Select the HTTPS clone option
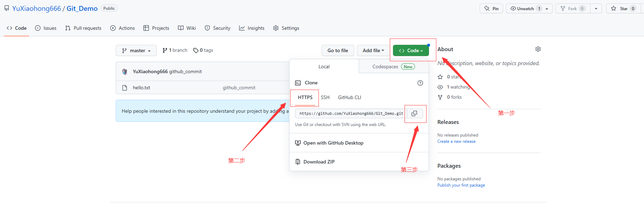This screenshot has width=644, height=209. tap(305, 98)
